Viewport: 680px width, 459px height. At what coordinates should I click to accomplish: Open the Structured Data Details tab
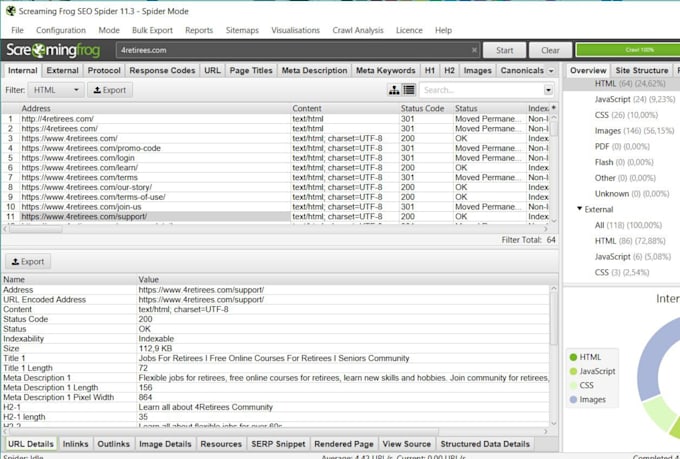485,444
